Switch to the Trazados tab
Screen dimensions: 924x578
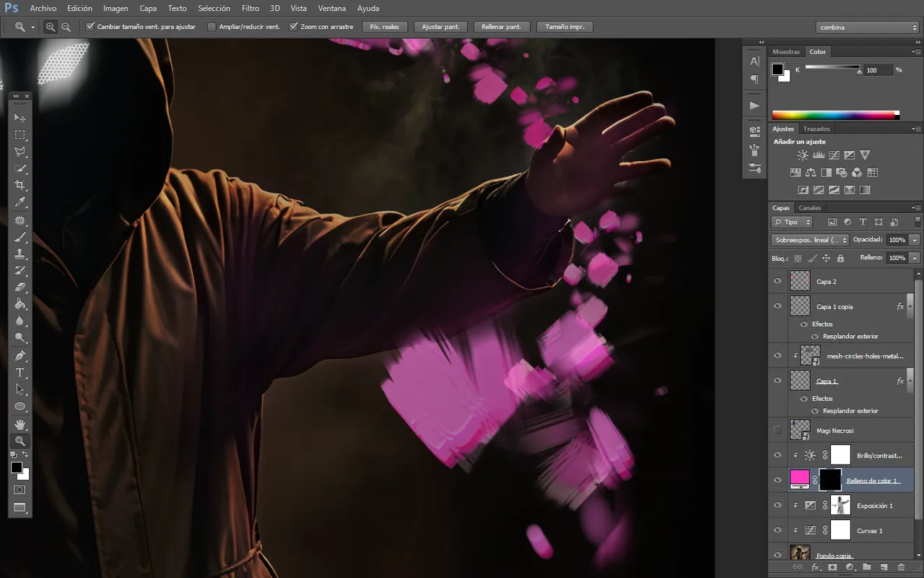tap(816, 129)
